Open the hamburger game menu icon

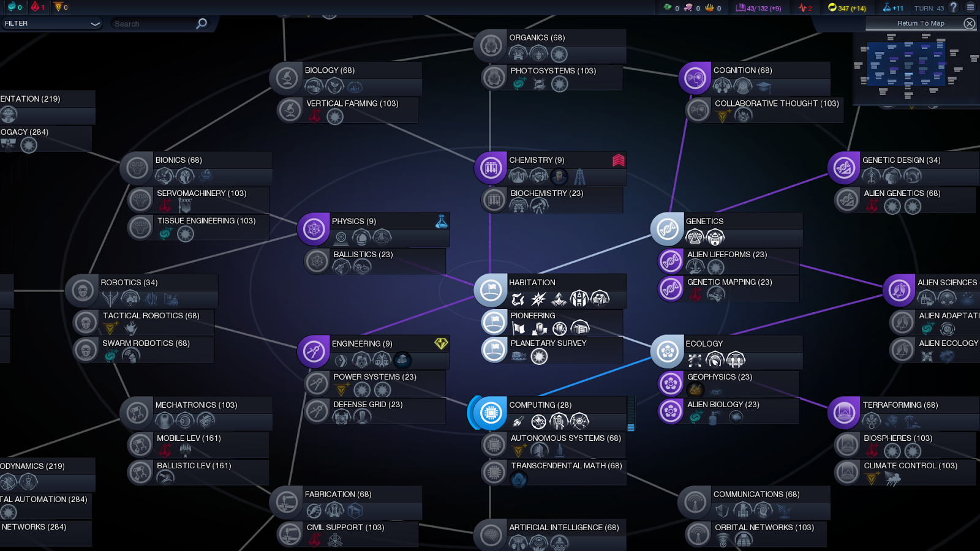(x=970, y=7)
